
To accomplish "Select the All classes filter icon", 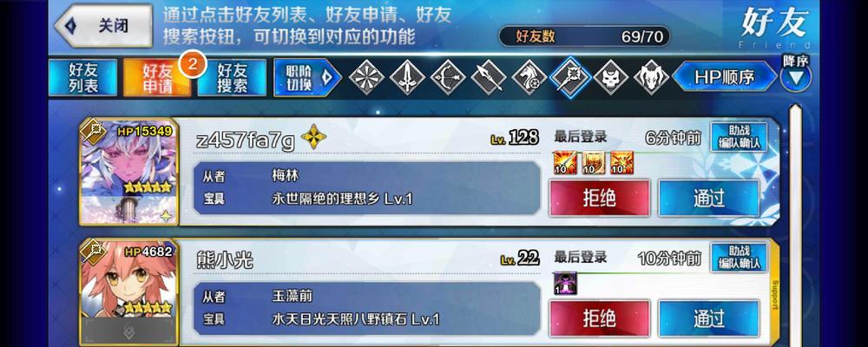I will (366, 77).
